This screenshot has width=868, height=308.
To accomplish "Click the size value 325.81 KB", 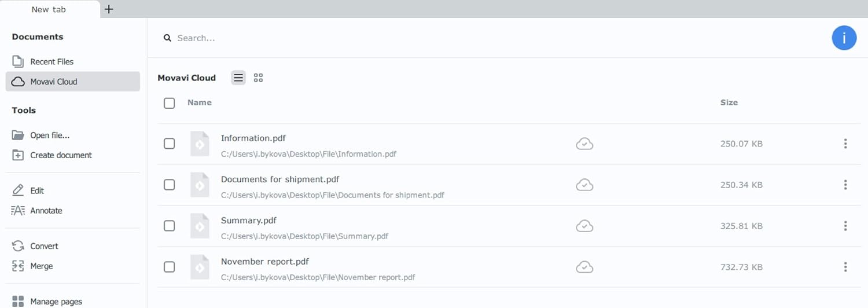I will coord(741,226).
